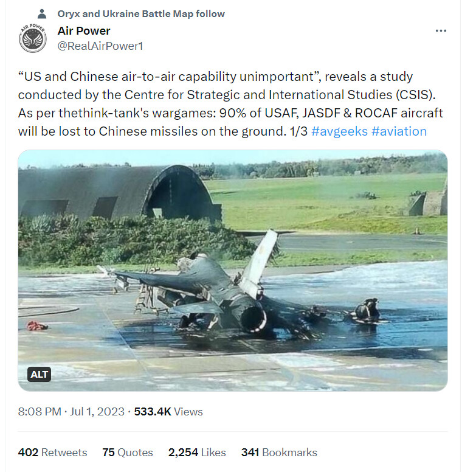Click the person icon beside the follow notice

(x=41, y=13)
